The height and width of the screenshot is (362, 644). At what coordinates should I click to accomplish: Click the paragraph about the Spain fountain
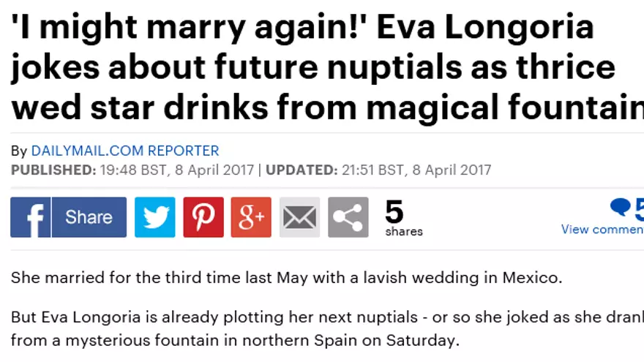[x=322, y=329]
